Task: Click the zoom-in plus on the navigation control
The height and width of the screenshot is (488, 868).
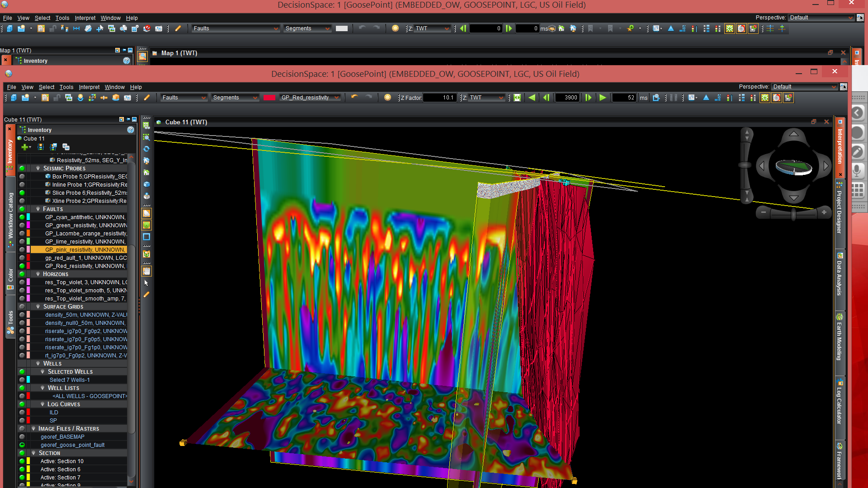Action: [x=824, y=212]
